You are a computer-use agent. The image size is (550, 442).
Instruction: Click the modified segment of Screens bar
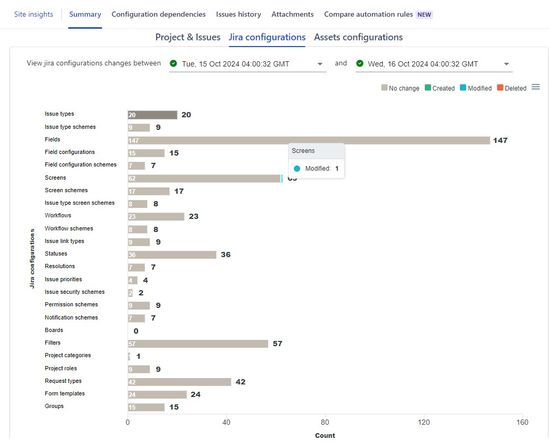click(x=282, y=179)
